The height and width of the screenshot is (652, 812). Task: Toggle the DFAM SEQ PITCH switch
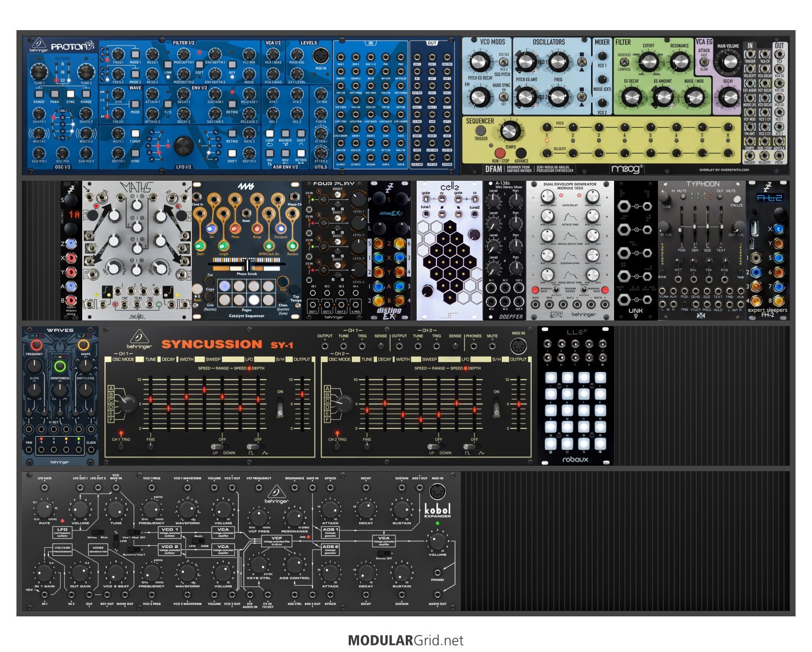pos(503,62)
